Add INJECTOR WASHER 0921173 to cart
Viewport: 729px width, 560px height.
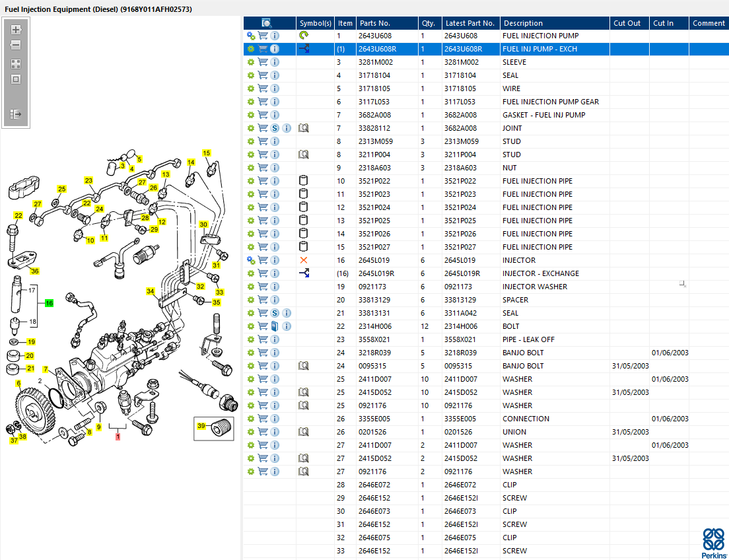pos(263,287)
